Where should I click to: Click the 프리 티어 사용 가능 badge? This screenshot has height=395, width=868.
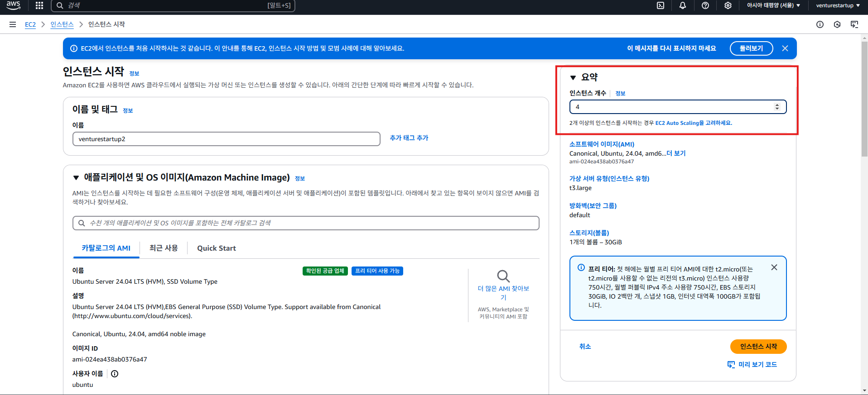(377, 271)
